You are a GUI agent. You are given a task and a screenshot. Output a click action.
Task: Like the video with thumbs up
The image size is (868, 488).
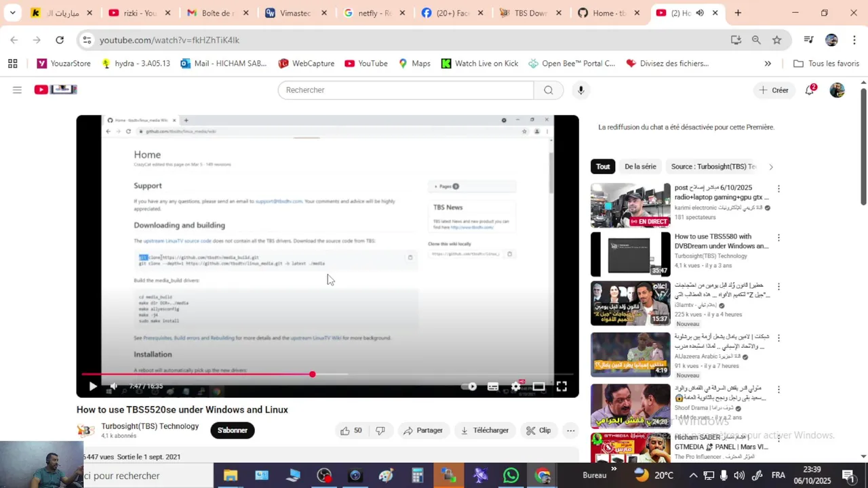pos(352,430)
